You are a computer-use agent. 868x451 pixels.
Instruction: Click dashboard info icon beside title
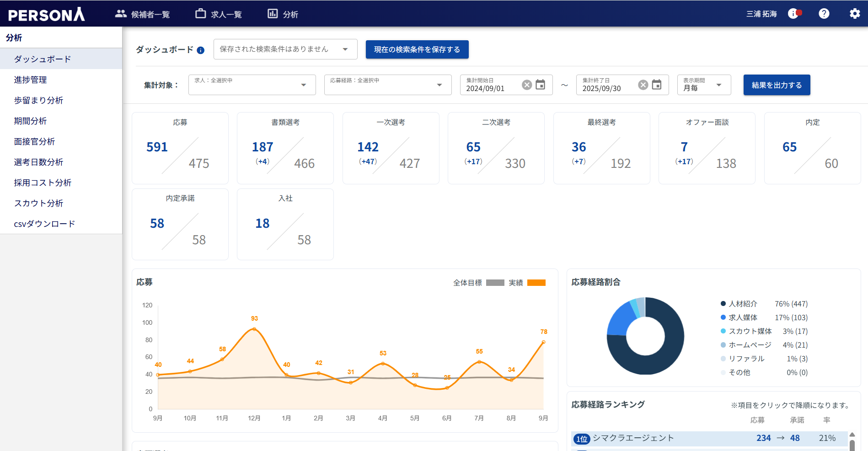click(200, 50)
